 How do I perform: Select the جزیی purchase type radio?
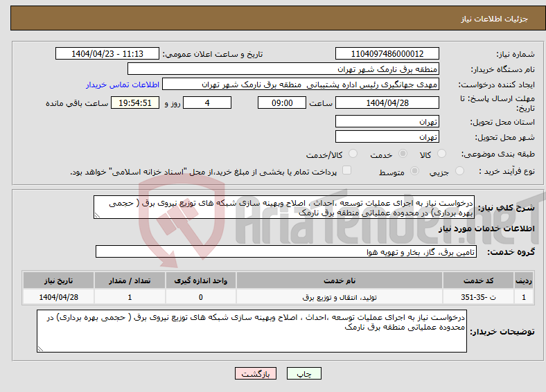(x=459, y=170)
